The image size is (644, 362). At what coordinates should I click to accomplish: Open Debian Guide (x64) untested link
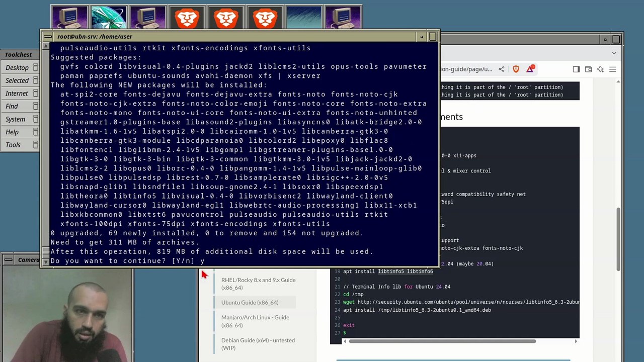click(258, 344)
